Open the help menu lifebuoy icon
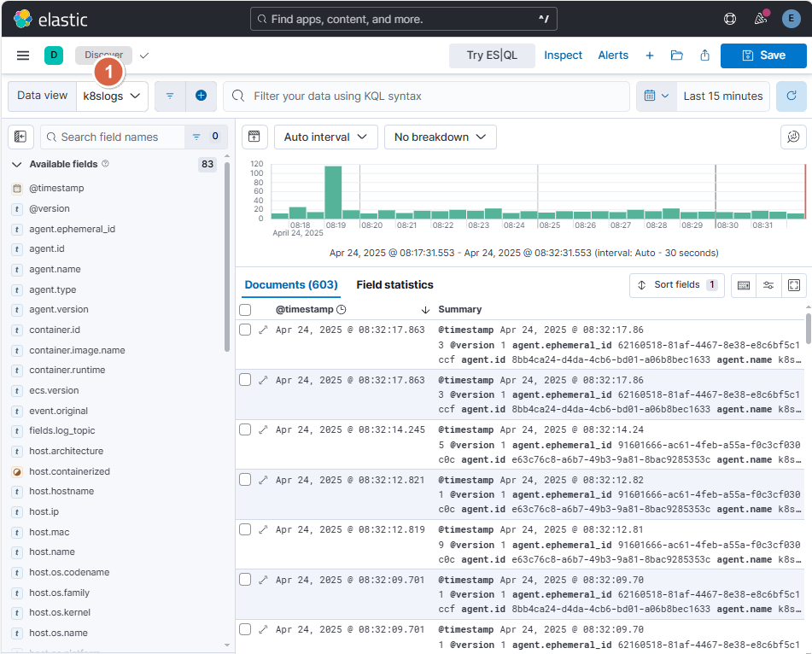 click(730, 19)
